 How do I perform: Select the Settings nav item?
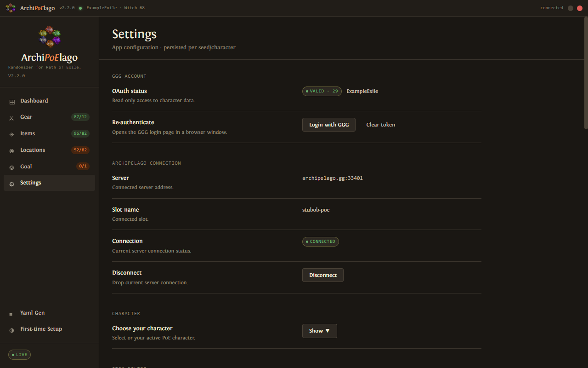pos(49,183)
